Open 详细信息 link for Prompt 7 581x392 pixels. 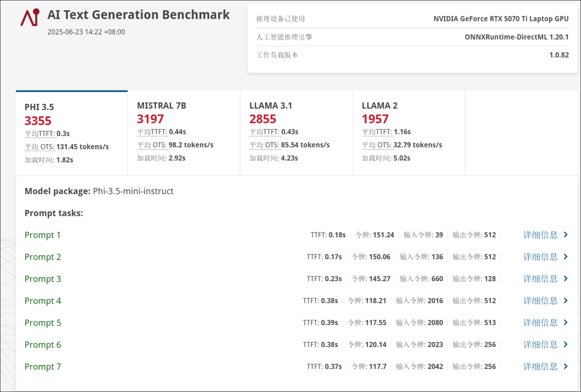click(540, 366)
